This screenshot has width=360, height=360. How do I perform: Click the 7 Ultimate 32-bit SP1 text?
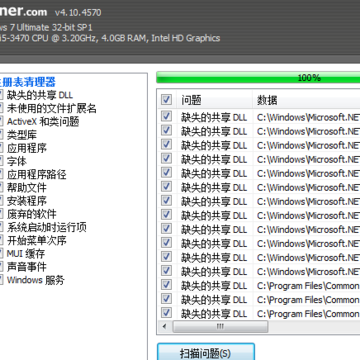tap(51, 27)
